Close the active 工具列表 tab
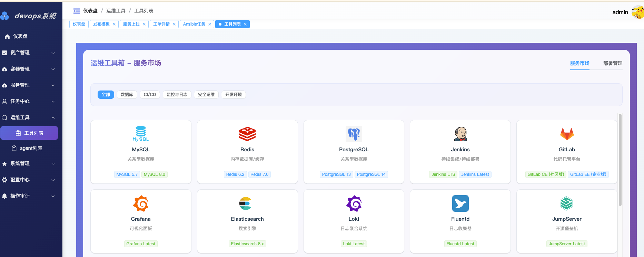Screen dimensions: 644x257 click(x=245, y=24)
